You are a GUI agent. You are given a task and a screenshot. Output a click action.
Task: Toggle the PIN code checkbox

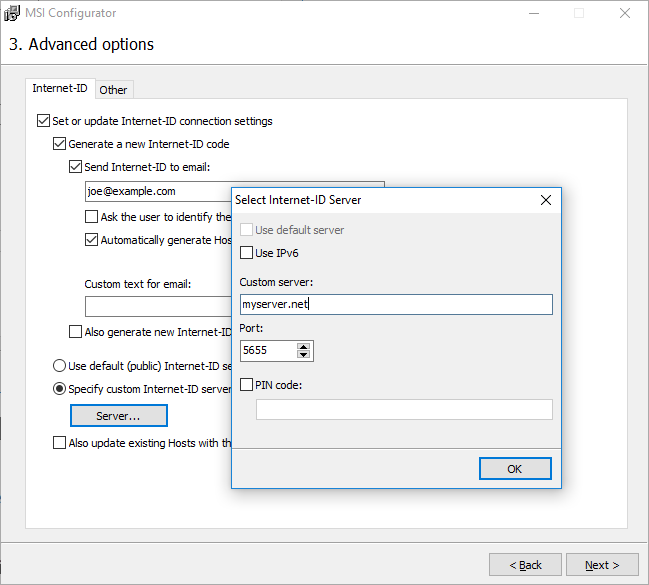coord(247,385)
